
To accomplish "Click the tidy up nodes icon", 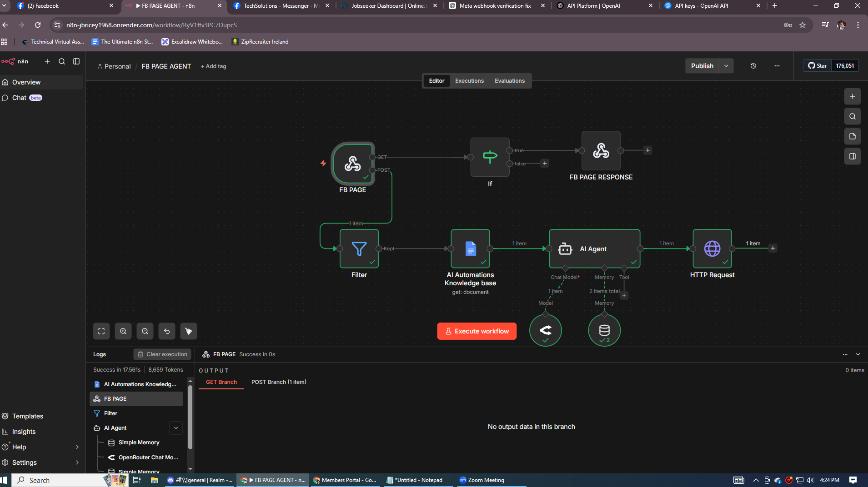I will [x=189, y=331].
